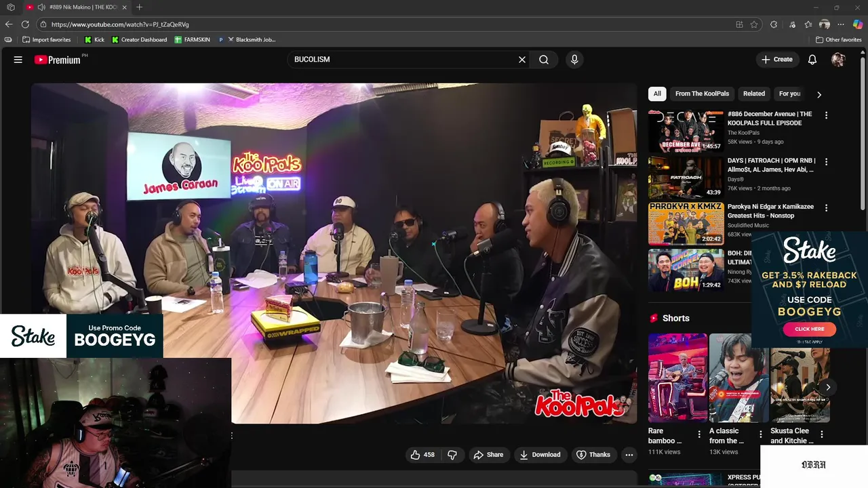Open the YouTube account avatar menu
868x488 pixels.
(x=838, y=60)
